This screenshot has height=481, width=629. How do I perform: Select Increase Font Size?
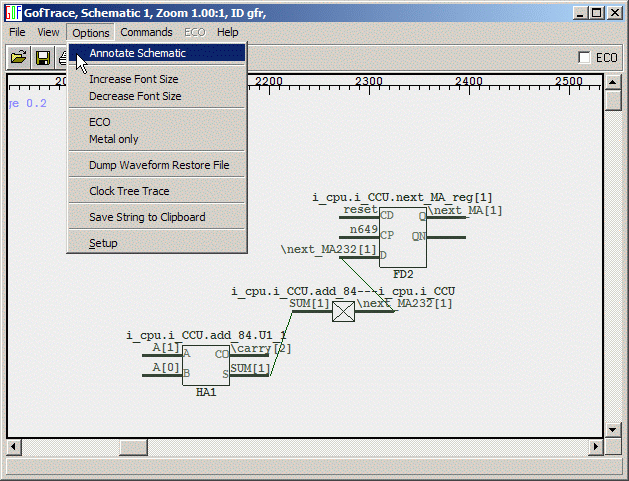click(134, 79)
